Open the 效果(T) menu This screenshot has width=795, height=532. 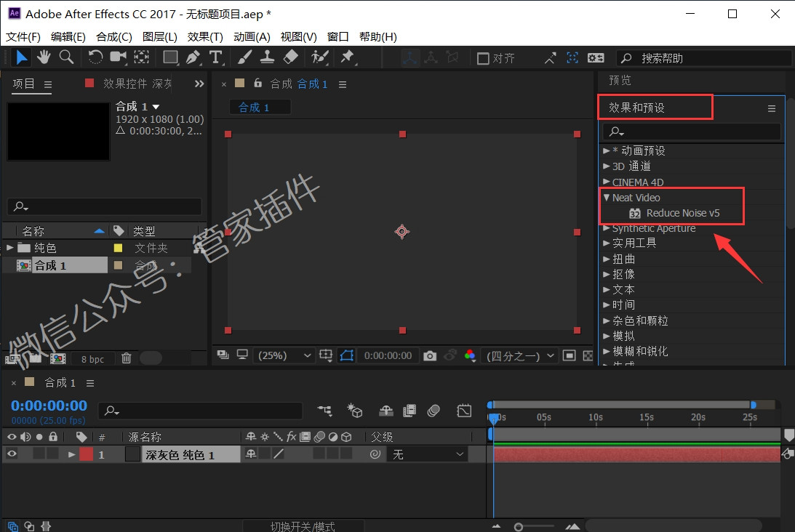(205, 37)
